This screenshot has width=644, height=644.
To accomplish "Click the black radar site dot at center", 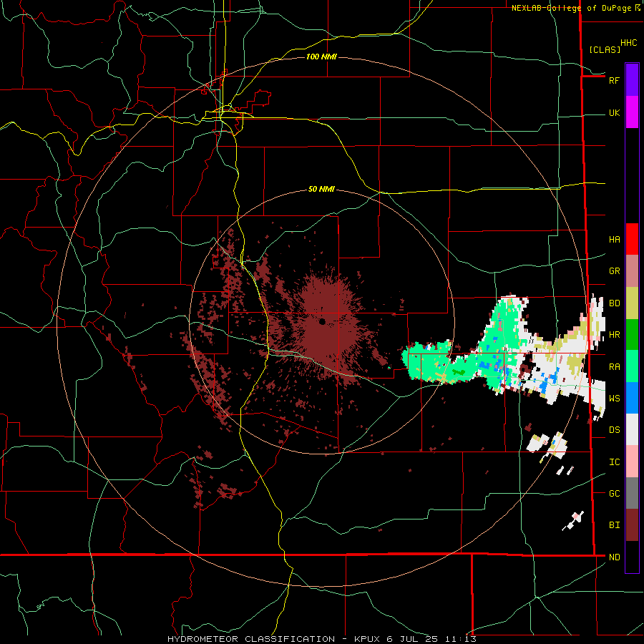I will (322, 321).
